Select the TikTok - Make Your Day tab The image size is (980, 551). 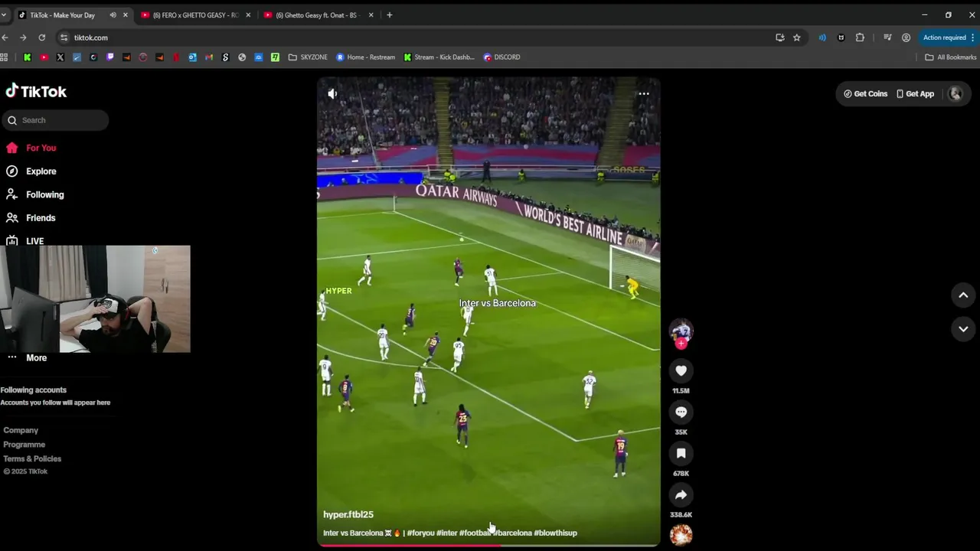pos(63,15)
